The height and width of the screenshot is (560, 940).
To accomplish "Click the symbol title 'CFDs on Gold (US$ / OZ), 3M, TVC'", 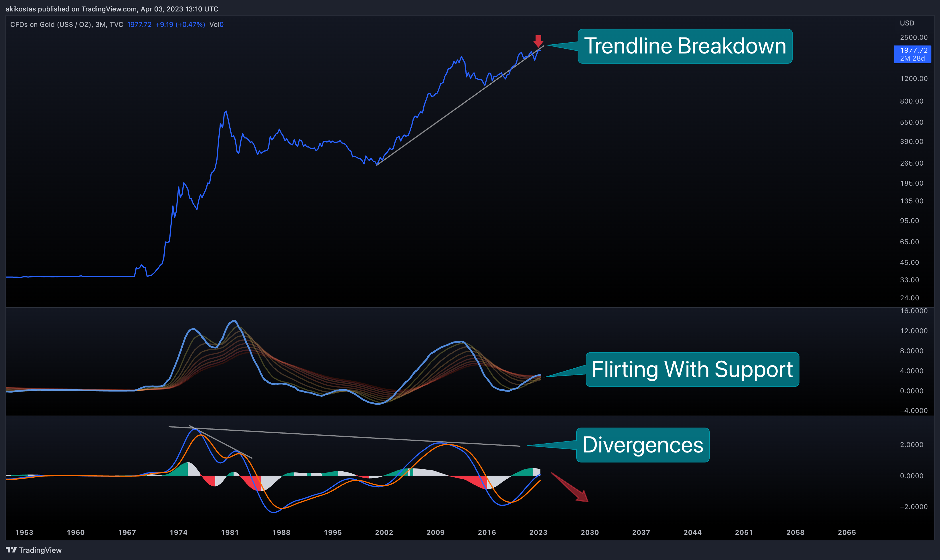I will coord(66,25).
